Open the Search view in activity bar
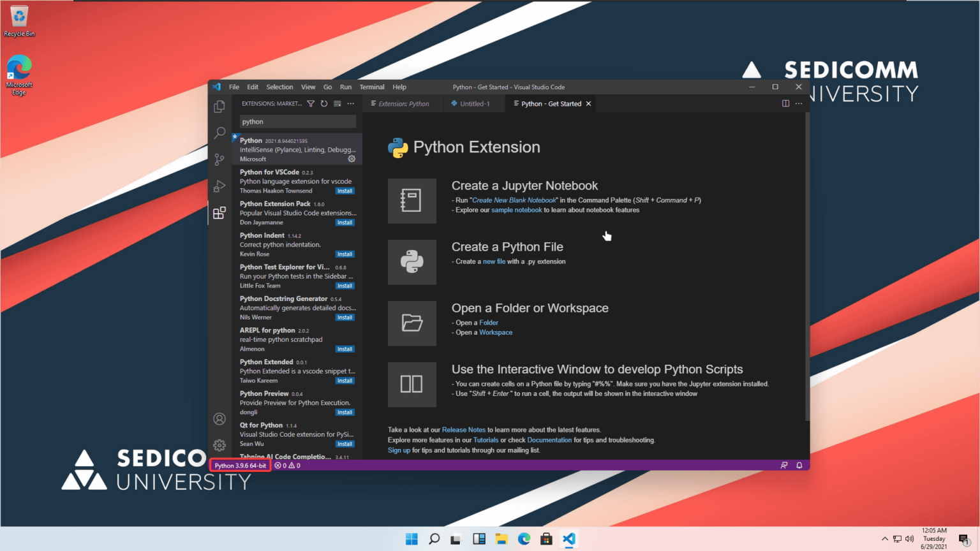 pyautogui.click(x=219, y=133)
